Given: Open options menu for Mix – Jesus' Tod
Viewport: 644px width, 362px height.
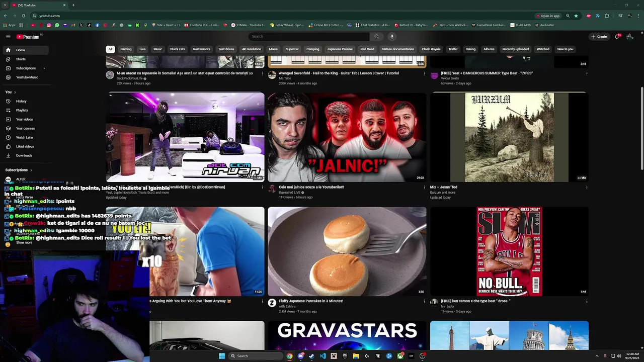Looking at the screenshot, I should click(x=587, y=188).
